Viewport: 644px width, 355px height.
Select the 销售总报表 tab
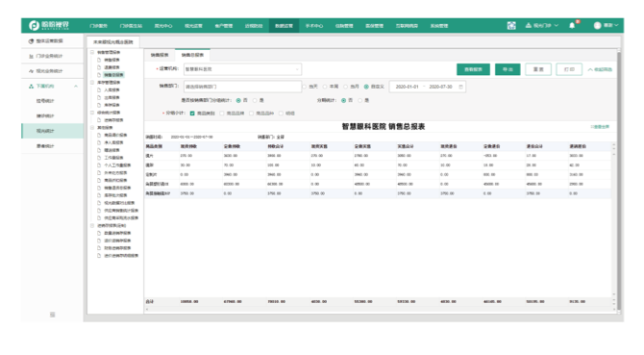click(x=192, y=55)
